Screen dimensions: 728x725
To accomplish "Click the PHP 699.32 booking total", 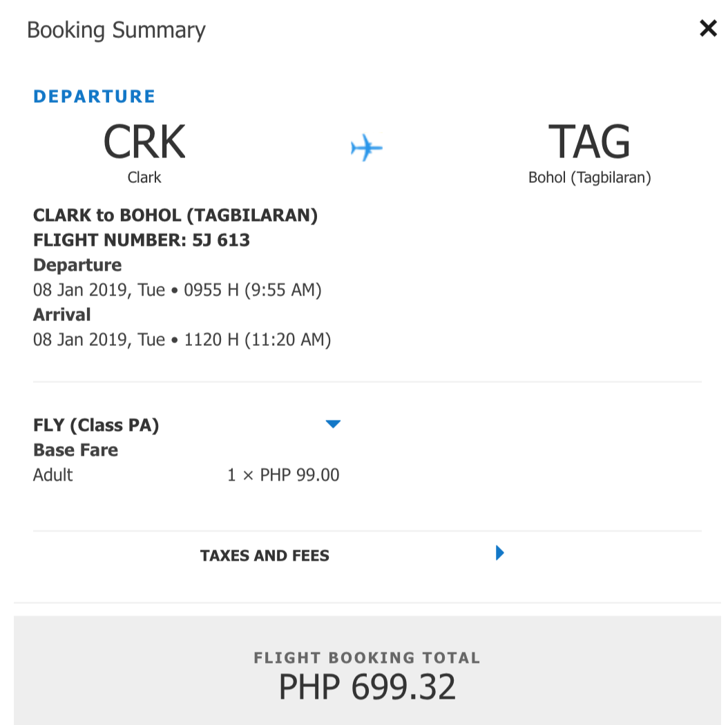I will (x=367, y=687).
